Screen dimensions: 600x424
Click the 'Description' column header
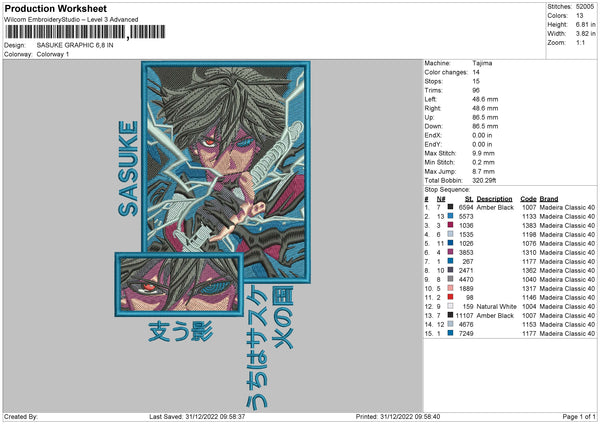pyautogui.click(x=494, y=199)
